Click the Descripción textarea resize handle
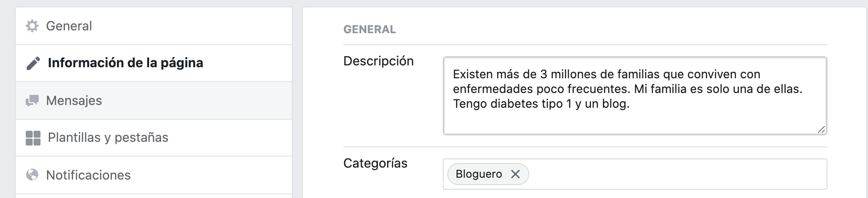This screenshot has width=868, height=198. click(x=821, y=129)
